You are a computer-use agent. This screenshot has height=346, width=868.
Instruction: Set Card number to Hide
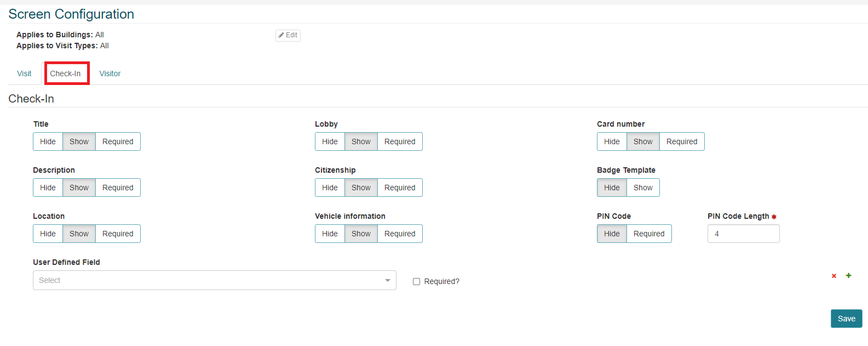click(612, 141)
